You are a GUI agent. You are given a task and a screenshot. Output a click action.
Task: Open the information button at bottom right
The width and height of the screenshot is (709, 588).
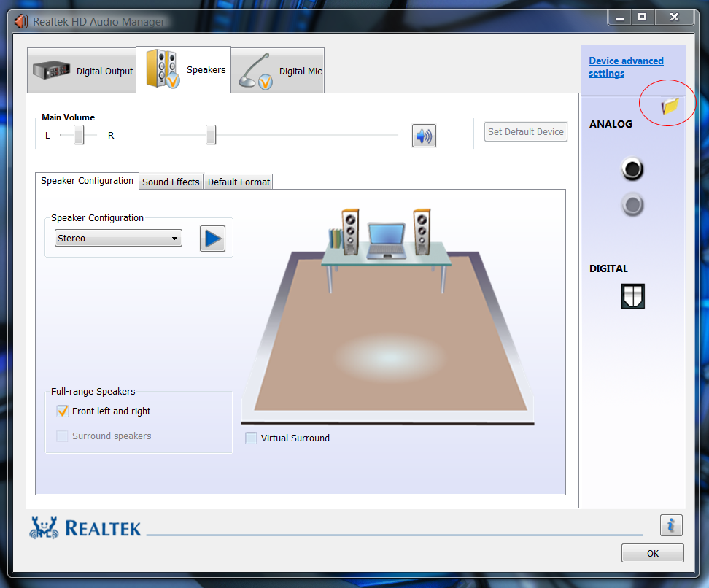pos(671,525)
